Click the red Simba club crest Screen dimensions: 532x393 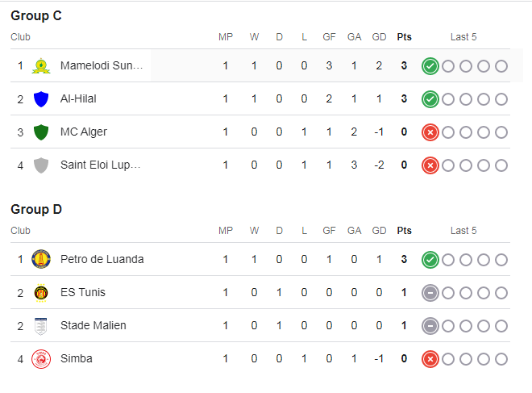[40, 358]
